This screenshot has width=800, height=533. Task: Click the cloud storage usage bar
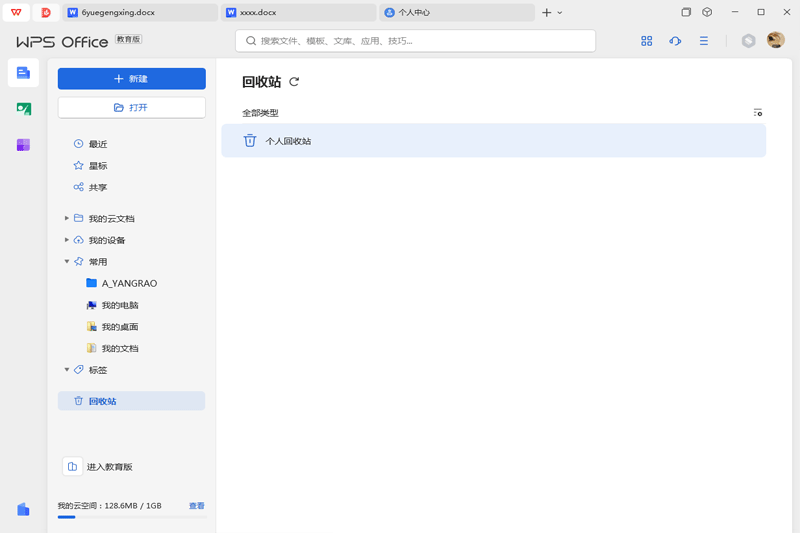[131, 517]
